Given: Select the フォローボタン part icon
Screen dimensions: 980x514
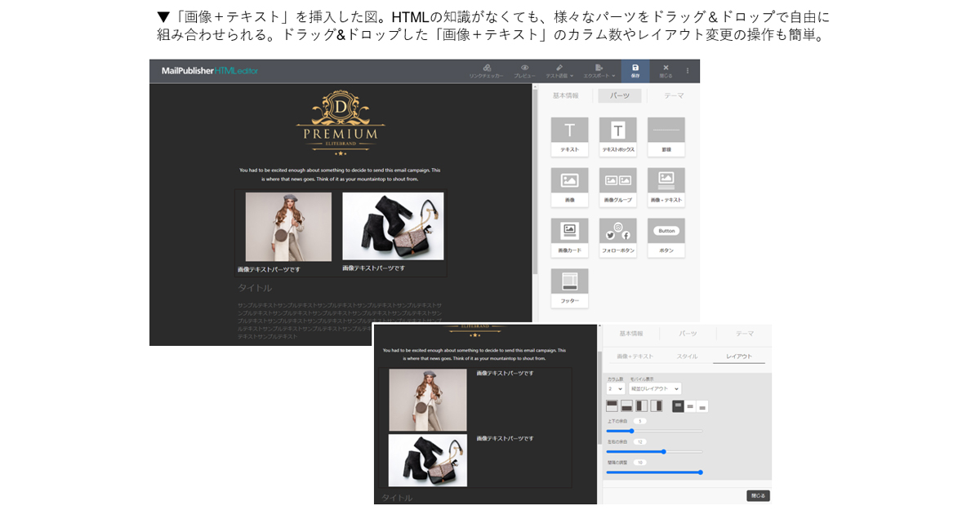Looking at the screenshot, I should (x=617, y=234).
